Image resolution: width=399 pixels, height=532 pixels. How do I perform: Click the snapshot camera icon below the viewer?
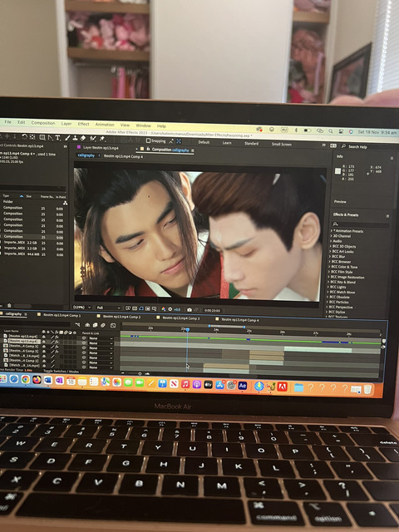click(x=190, y=309)
